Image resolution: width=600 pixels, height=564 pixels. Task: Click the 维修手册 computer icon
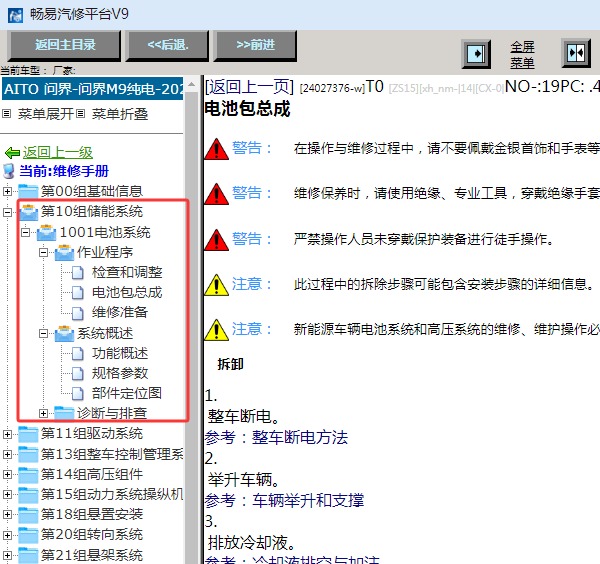pyautogui.click(x=9, y=171)
